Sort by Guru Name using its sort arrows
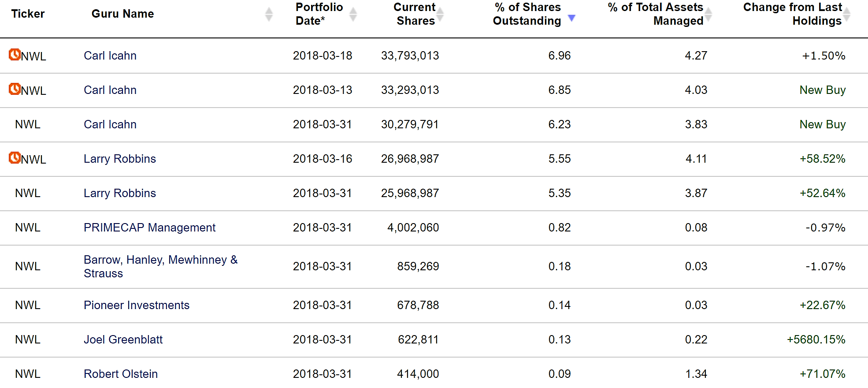Screen dimensions: 868x388 click(x=269, y=14)
